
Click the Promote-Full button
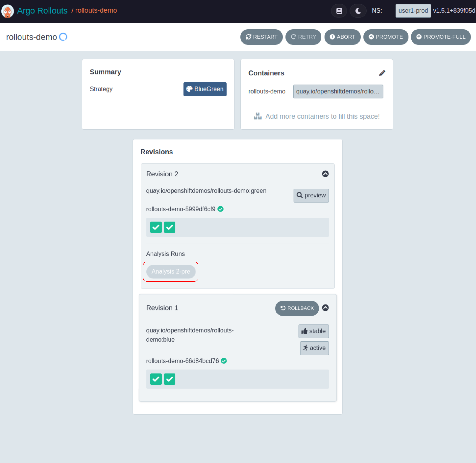click(441, 37)
